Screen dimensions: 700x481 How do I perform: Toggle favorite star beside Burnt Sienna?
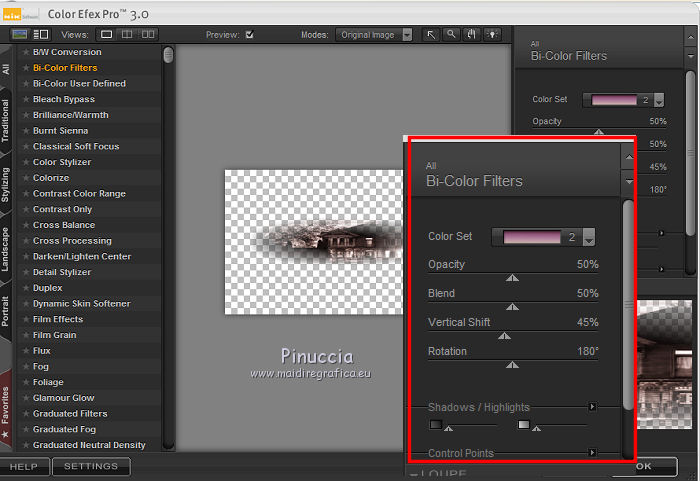(x=26, y=131)
